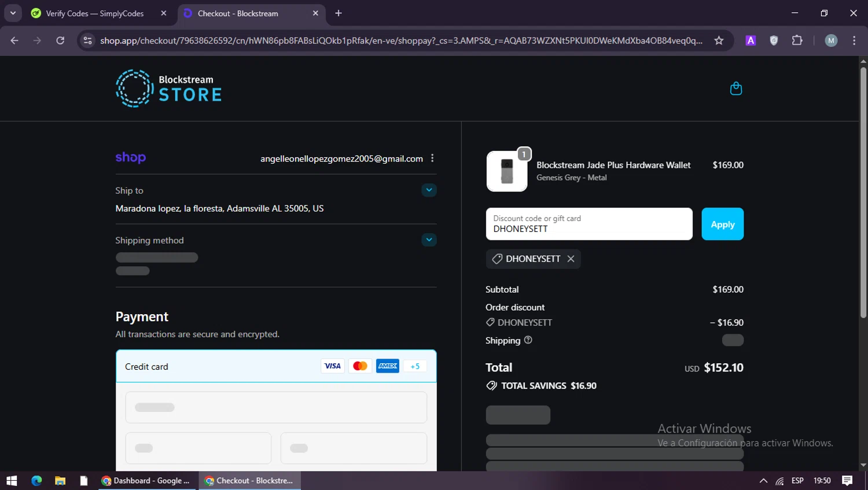Viewport: 868px width, 490px height.
Task: Click the Blockstream Store logo
Action: pos(168,89)
